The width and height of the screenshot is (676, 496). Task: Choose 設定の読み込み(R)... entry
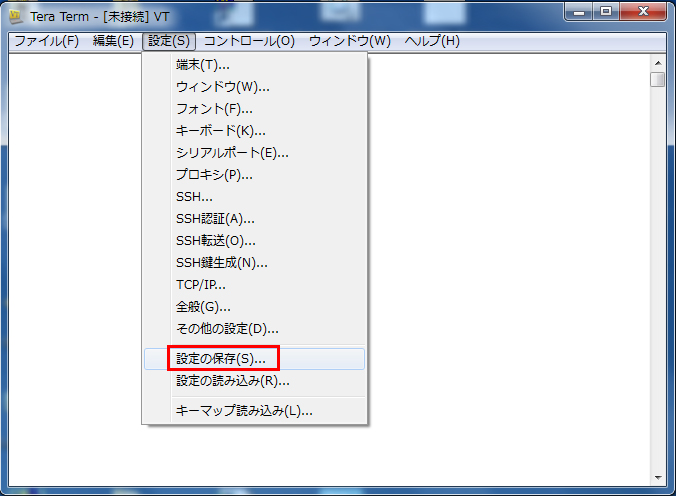232,380
